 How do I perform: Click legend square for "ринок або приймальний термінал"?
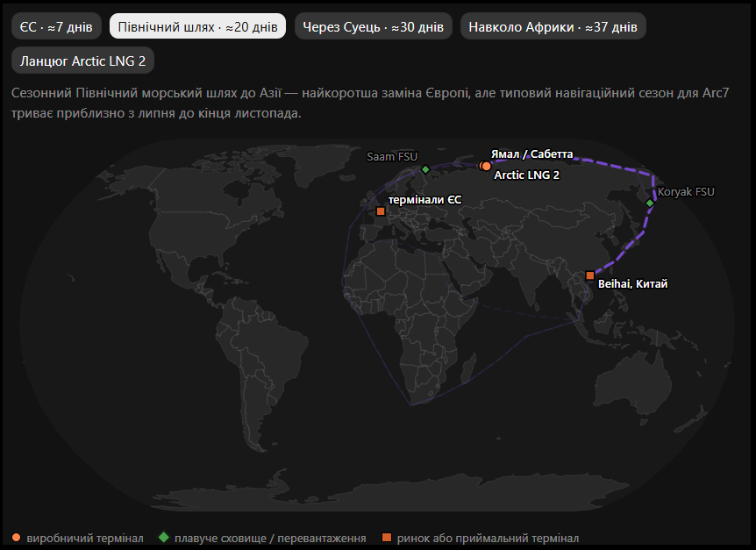[387, 537]
